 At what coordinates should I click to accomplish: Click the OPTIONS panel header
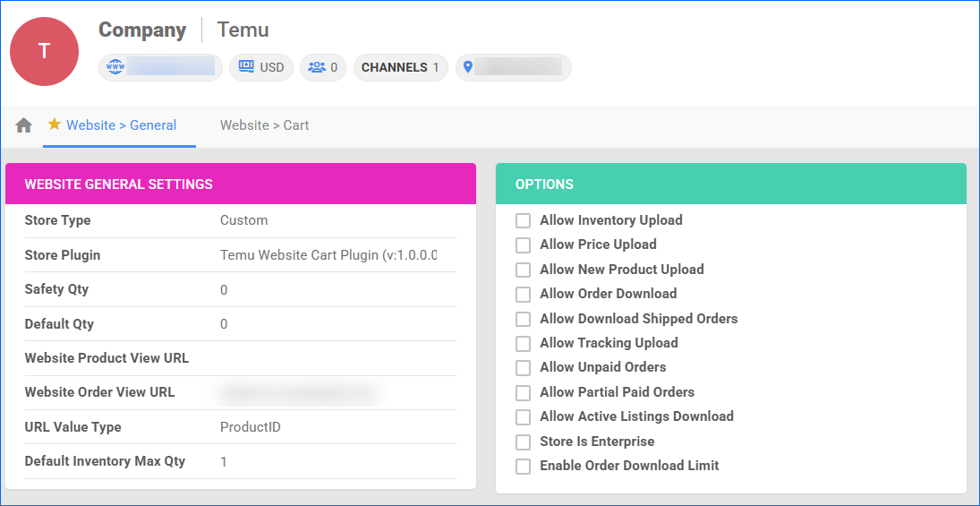pyautogui.click(x=731, y=184)
